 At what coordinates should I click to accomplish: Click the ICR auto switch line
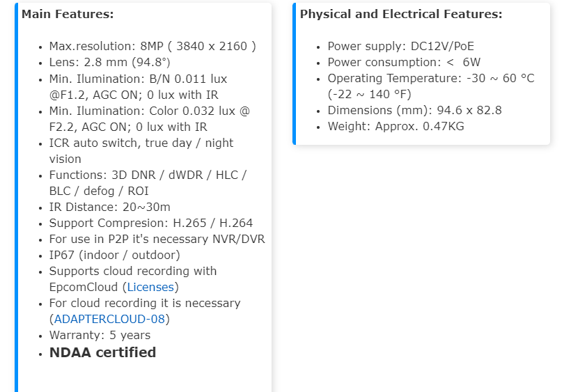click(x=141, y=143)
